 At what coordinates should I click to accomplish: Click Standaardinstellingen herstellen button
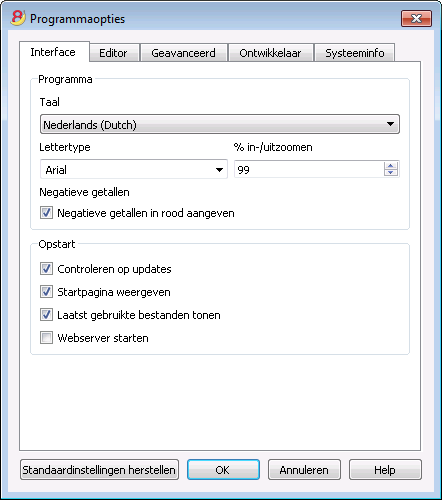click(x=99, y=470)
